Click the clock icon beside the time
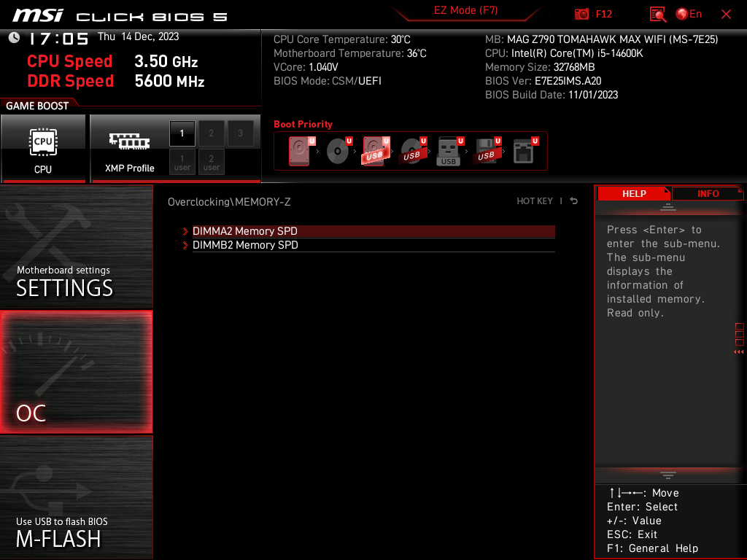 point(15,38)
